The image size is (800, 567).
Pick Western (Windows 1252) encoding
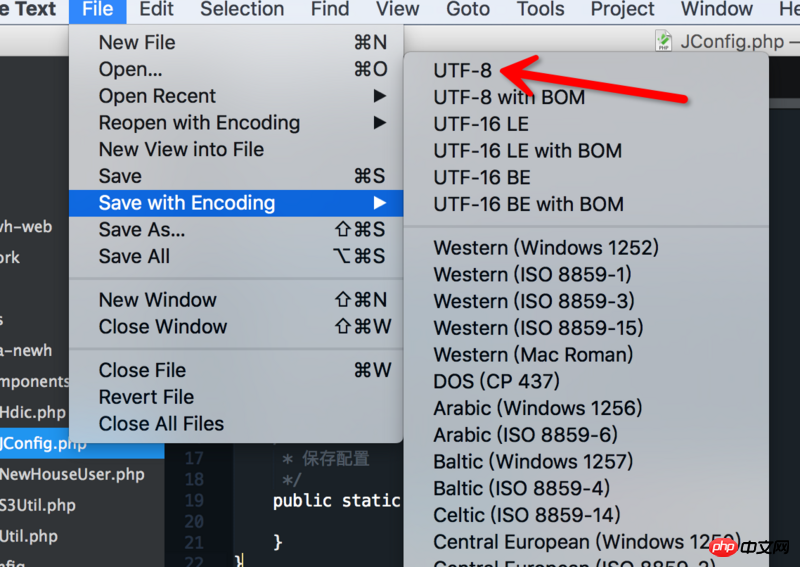coord(545,247)
